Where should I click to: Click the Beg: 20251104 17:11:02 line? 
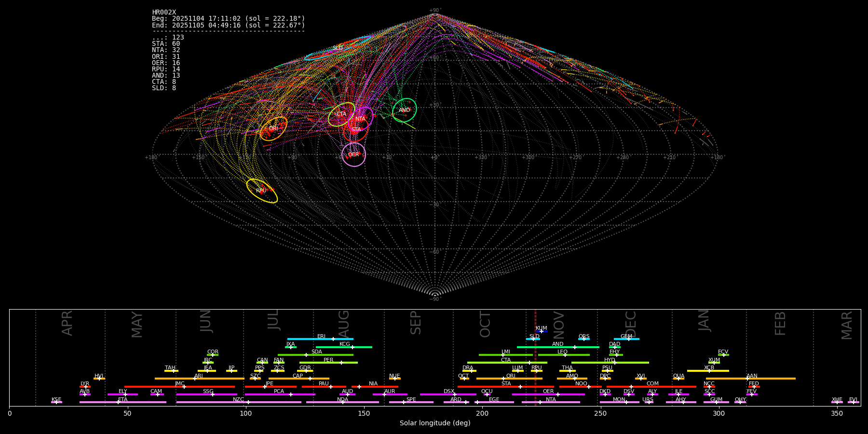229,19
